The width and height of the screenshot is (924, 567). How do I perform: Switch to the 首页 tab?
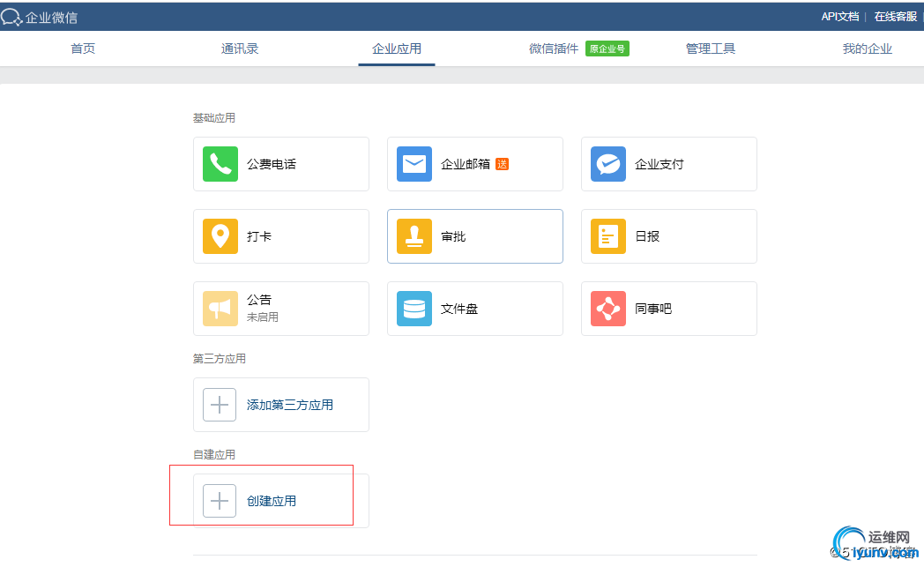coord(83,48)
